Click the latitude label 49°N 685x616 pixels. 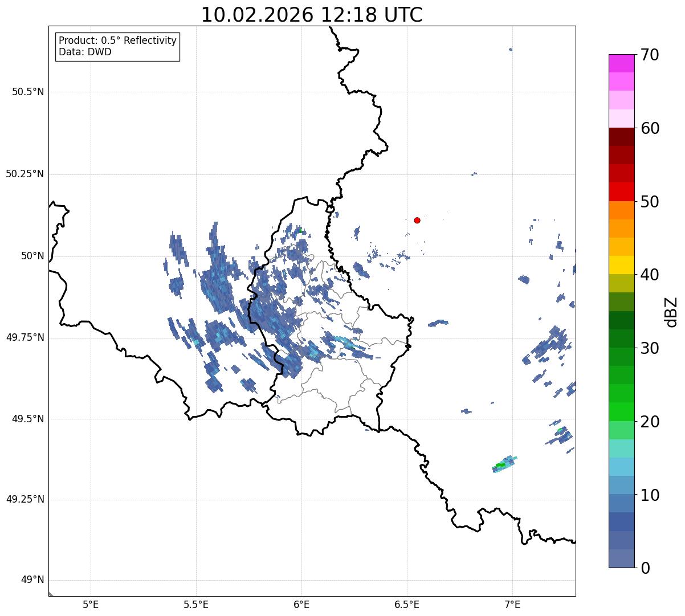(x=32, y=580)
